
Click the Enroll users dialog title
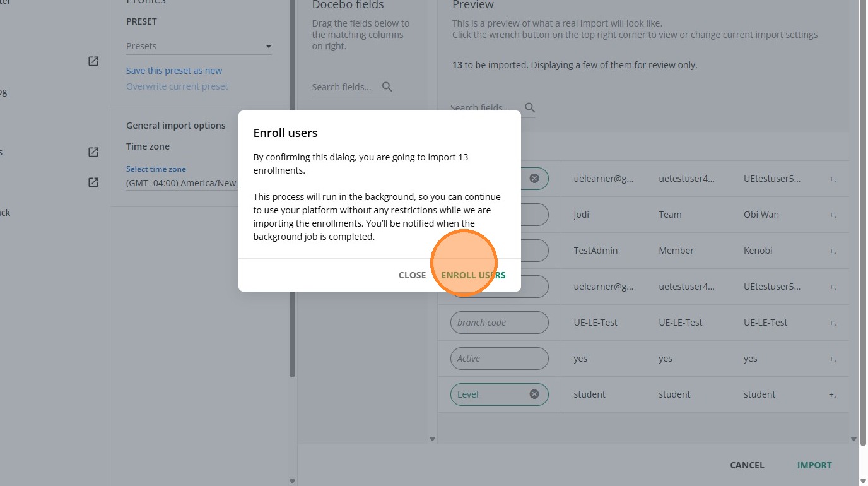[285, 133]
